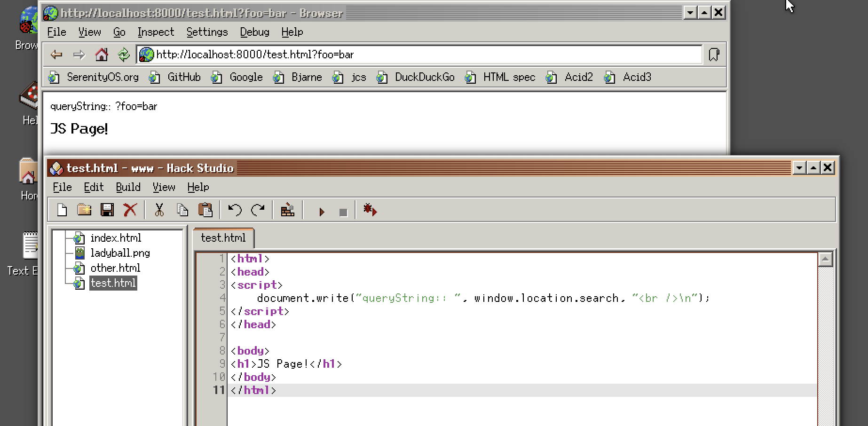Delete the file with the red X icon

tap(130, 210)
